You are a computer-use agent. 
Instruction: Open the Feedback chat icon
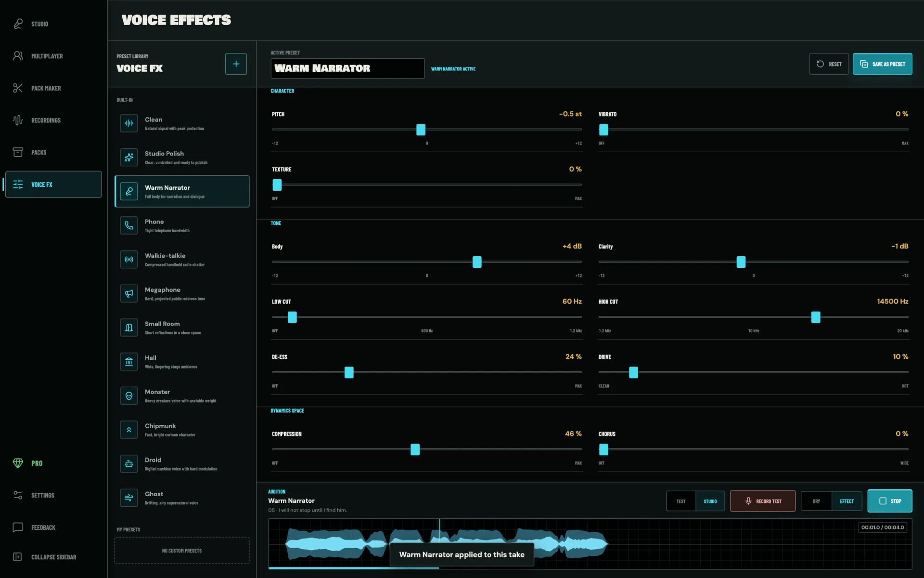[18, 527]
